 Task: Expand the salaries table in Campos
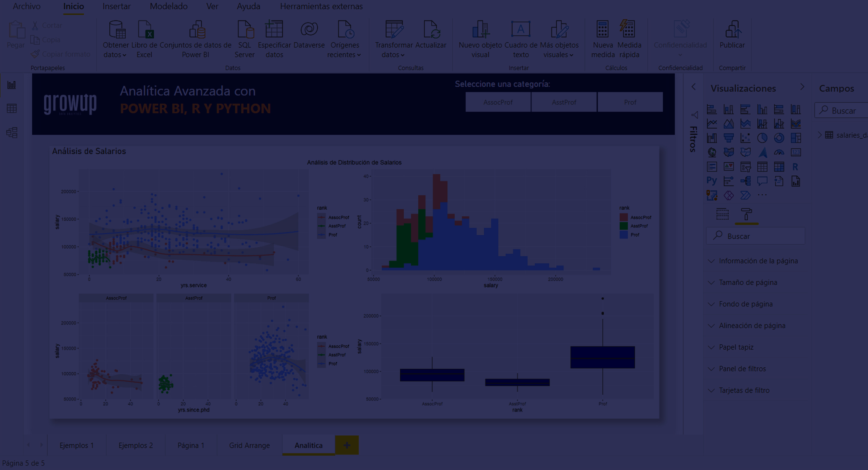(x=820, y=135)
